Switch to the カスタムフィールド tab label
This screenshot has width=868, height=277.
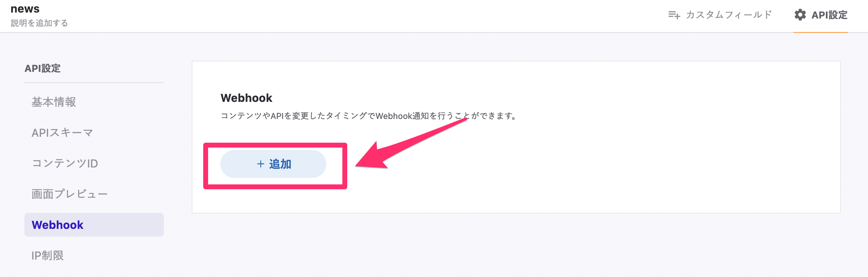coord(729,15)
